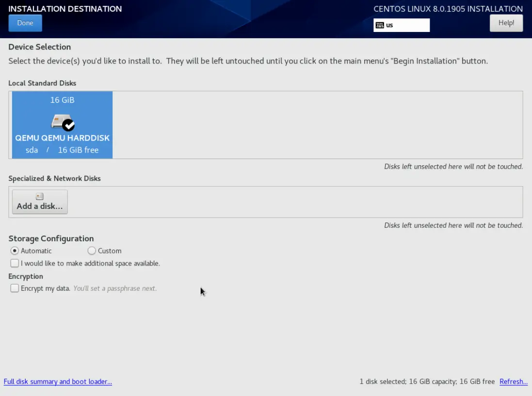Click the keyboard layout icon
The image size is (532, 396).
tap(380, 25)
